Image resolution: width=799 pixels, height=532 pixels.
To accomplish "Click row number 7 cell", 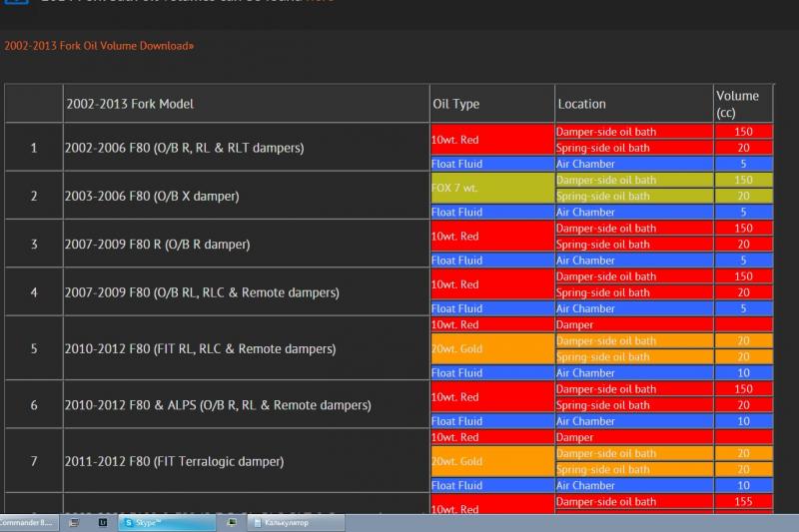I will (x=34, y=461).
